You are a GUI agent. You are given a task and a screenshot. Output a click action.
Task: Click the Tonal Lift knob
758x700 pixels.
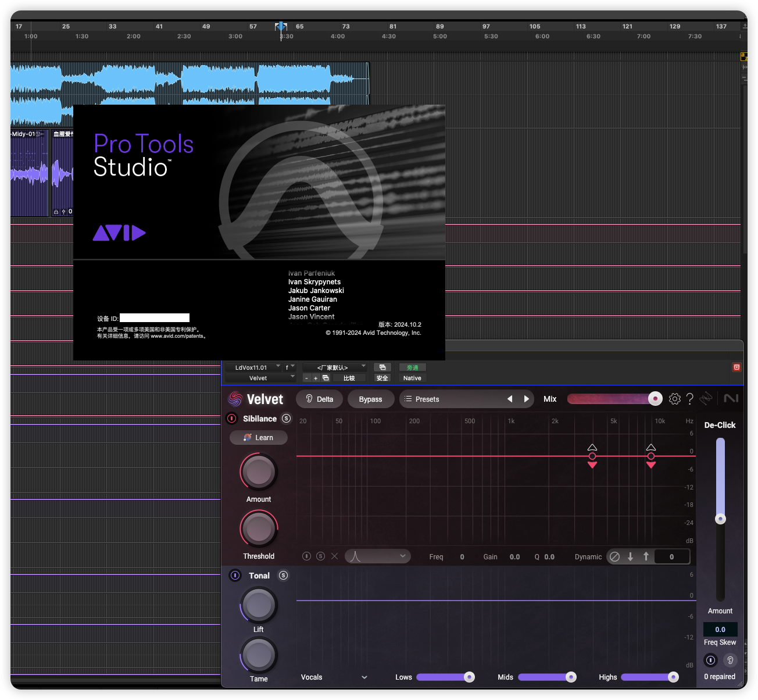point(259,605)
